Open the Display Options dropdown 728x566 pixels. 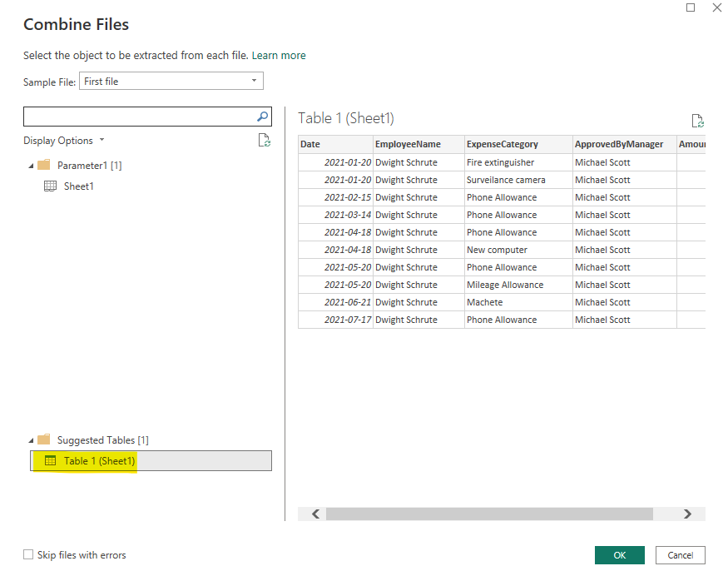63,140
